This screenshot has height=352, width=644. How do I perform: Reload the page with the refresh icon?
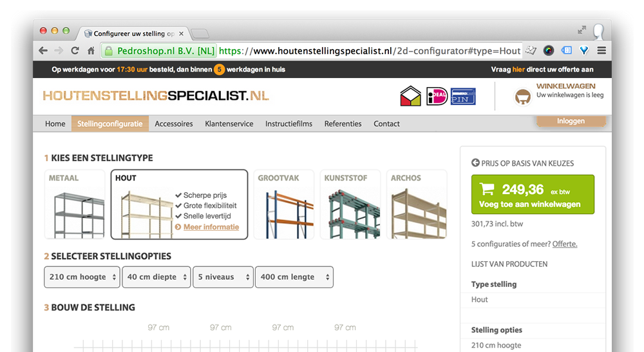pyautogui.click(x=75, y=50)
